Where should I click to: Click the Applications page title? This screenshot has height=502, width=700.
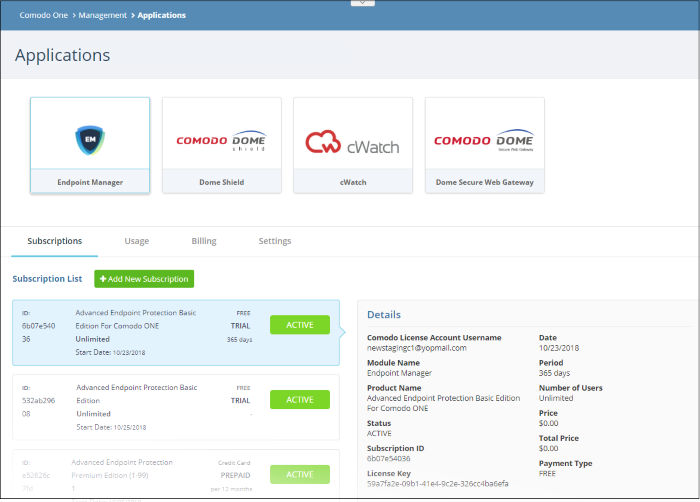point(62,55)
